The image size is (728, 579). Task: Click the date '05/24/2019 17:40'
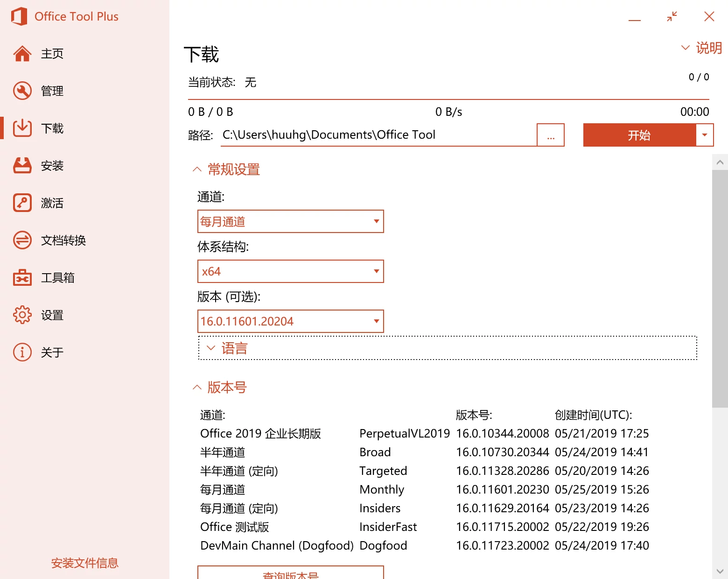(602, 546)
